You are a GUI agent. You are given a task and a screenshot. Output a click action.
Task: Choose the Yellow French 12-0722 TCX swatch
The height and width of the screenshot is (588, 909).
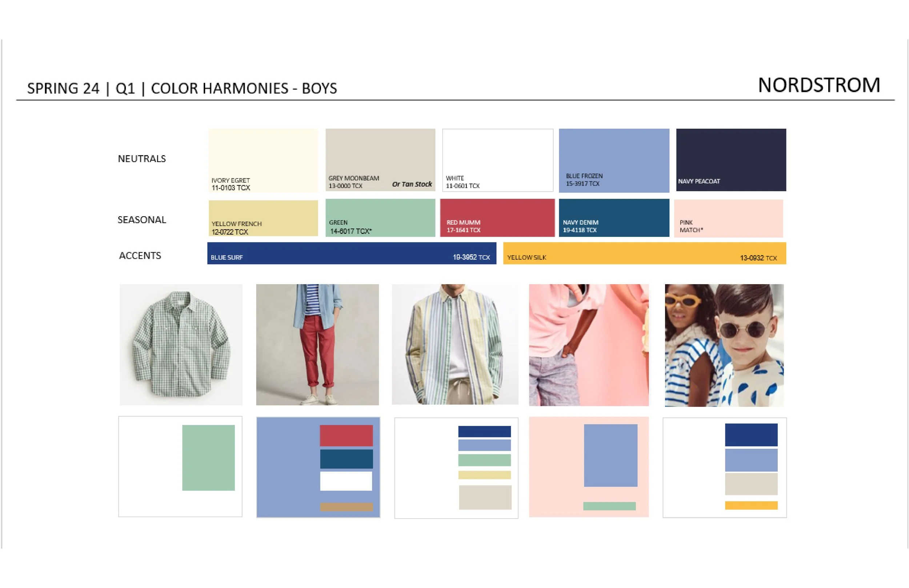click(x=263, y=218)
